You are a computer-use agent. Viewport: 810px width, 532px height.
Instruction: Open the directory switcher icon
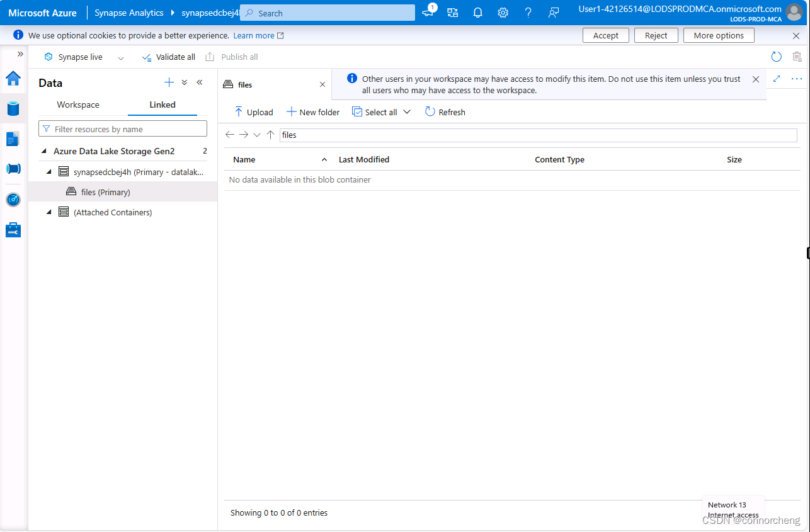point(452,13)
